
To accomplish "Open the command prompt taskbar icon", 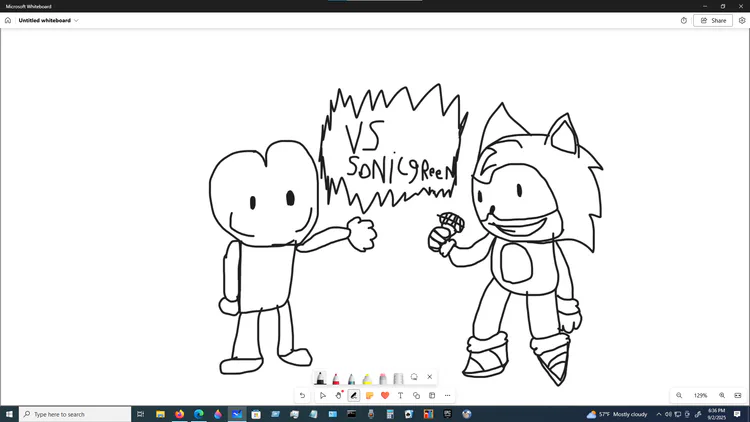I will click(x=352, y=414).
